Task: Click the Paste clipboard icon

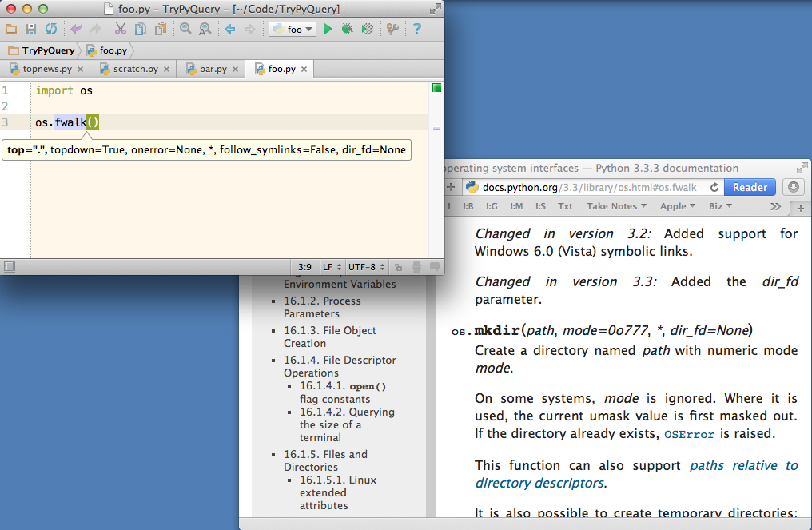Action: pos(161,29)
